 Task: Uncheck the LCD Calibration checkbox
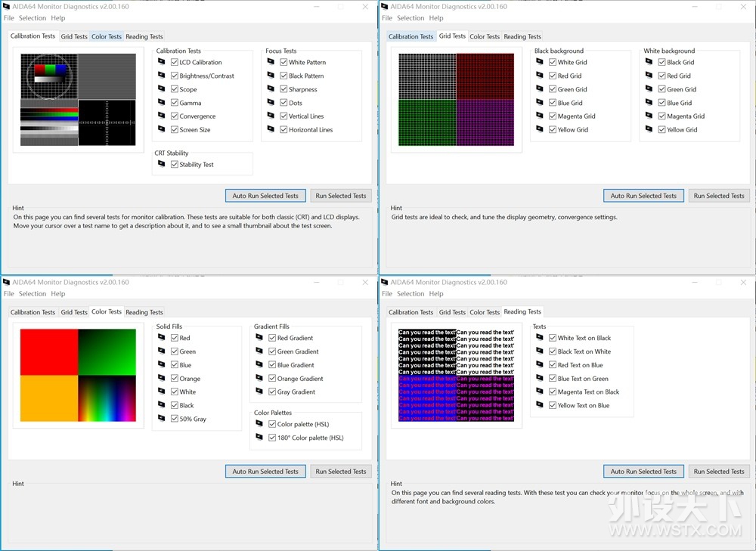(175, 62)
